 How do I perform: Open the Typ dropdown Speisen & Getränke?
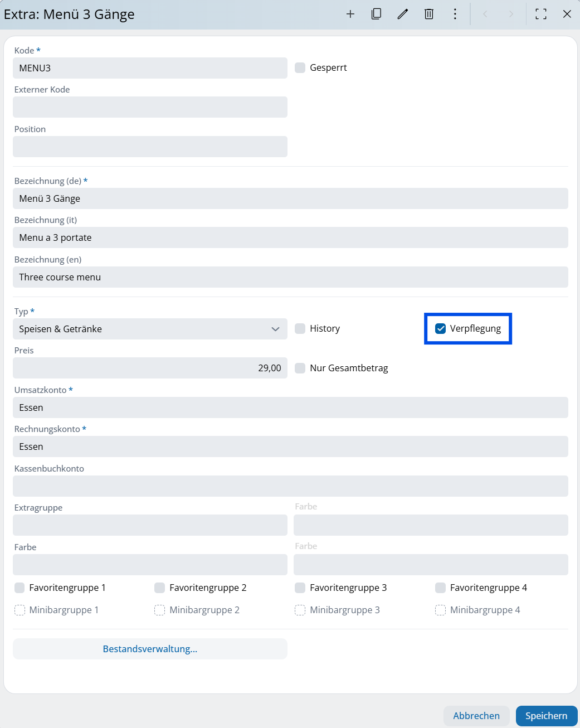click(x=150, y=329)
